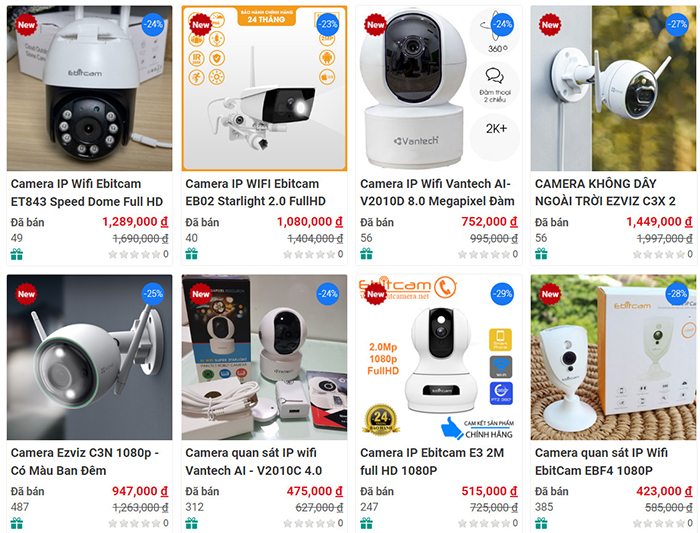Click the -27% discount badge on EZVIZ C3X
The image size is (700, 533).
(677, 25)
